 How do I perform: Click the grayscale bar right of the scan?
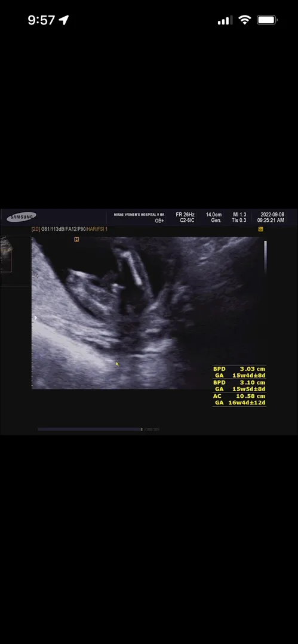[265, 258]
